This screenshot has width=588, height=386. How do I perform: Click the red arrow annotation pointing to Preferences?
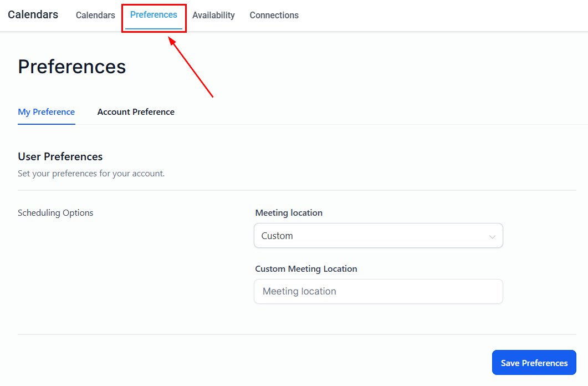191,67
